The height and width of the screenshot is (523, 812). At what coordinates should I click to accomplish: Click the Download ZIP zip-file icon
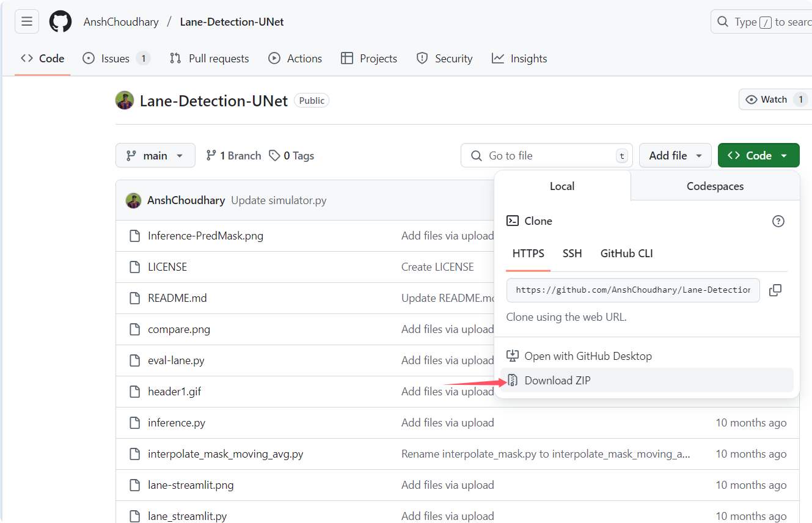click(512, 380)
